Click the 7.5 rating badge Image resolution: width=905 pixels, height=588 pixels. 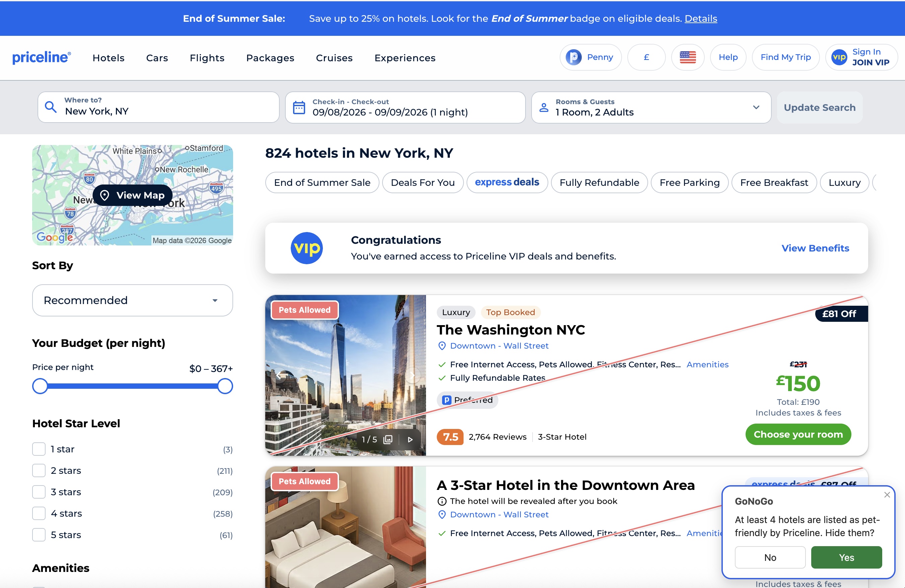click(450, 437)
